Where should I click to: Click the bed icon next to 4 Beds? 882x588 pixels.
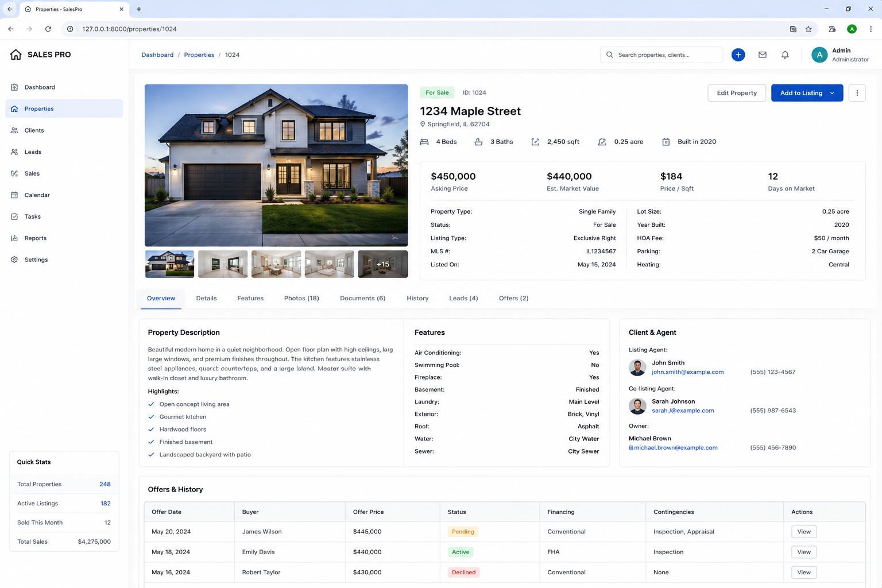coord(424,142)
